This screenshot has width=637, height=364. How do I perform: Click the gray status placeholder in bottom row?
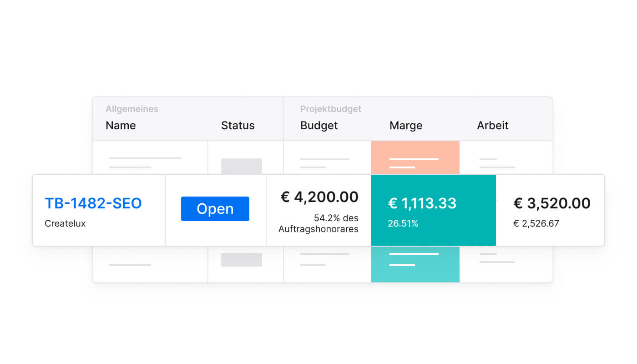(x=241, y=260)
